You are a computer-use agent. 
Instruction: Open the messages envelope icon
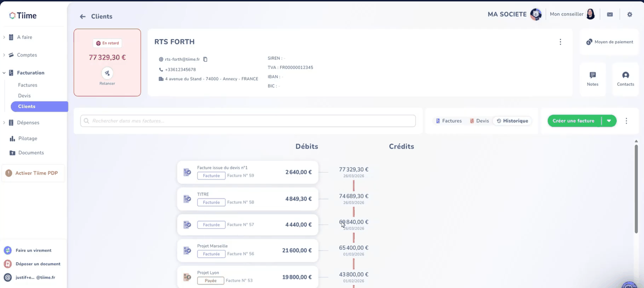(x=610, y=15)
